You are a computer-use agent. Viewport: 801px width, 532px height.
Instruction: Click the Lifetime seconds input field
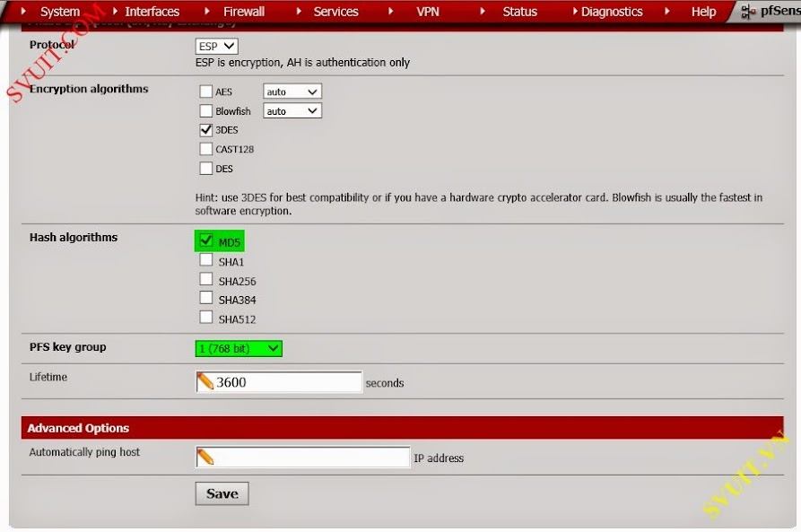279,382
